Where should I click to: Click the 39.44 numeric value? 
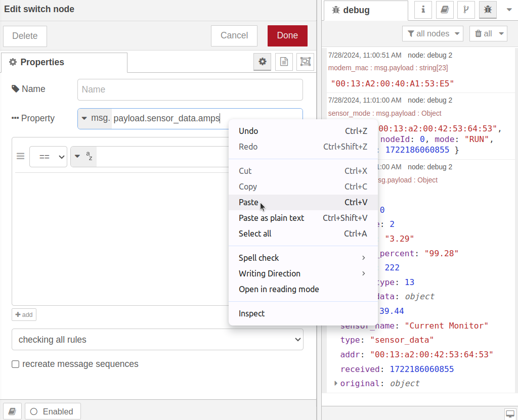point(392,311)
